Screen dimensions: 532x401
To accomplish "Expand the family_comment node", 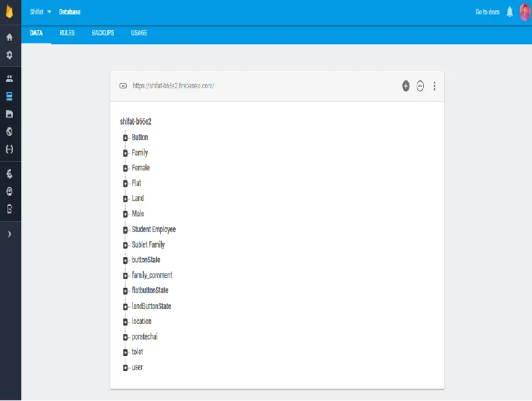I will coord(125,276).
